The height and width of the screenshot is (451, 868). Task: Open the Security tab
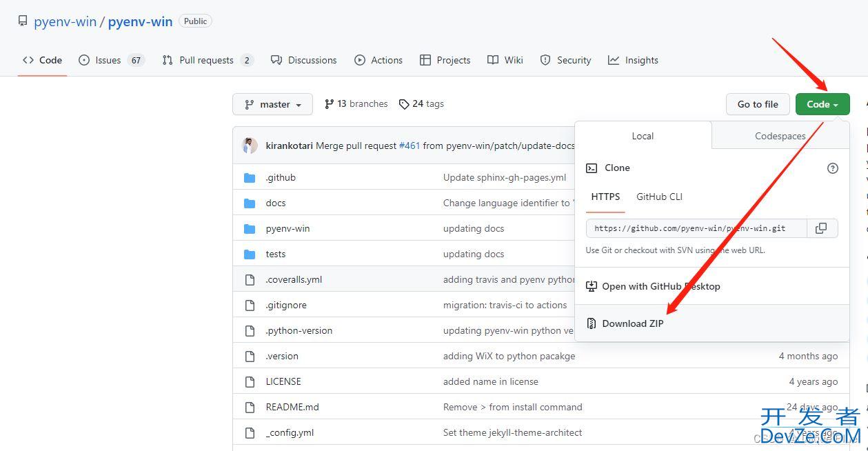point(566,60)
